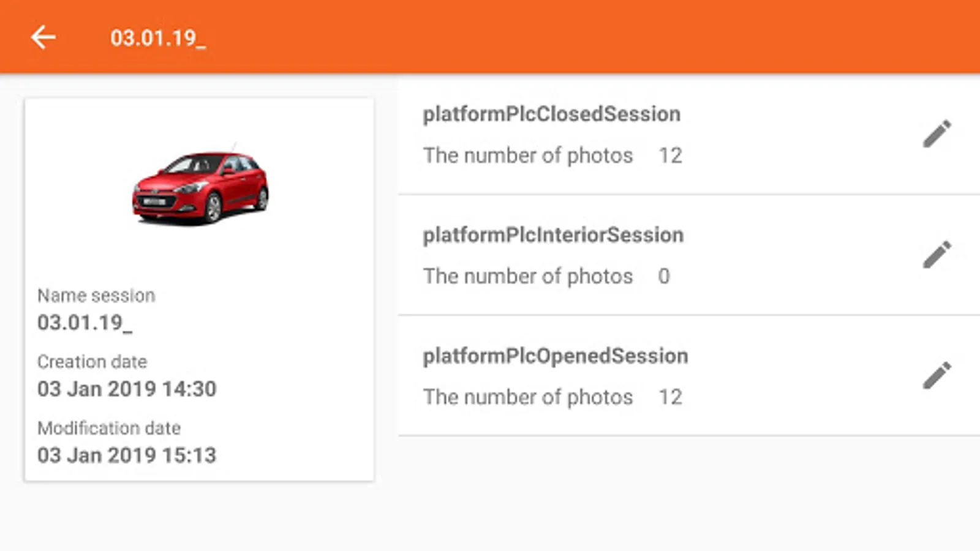The height and width of the screenshot is (551, 980).
Task: Edit the platformPlcClosedSession entry with its pencil
Action: pos(937,133)
